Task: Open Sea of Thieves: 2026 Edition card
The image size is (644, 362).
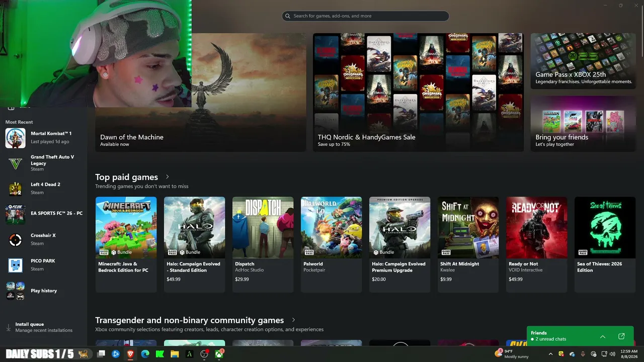Action: coord(605,245)
